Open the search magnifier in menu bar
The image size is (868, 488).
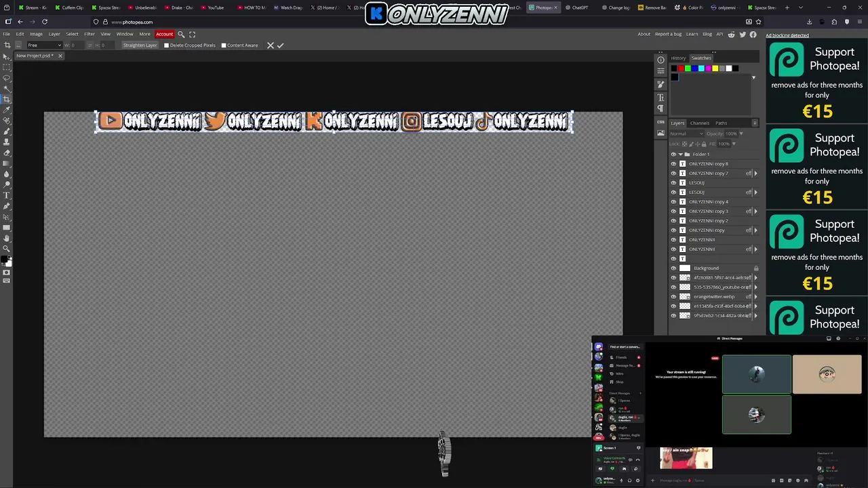coord(181,34)
